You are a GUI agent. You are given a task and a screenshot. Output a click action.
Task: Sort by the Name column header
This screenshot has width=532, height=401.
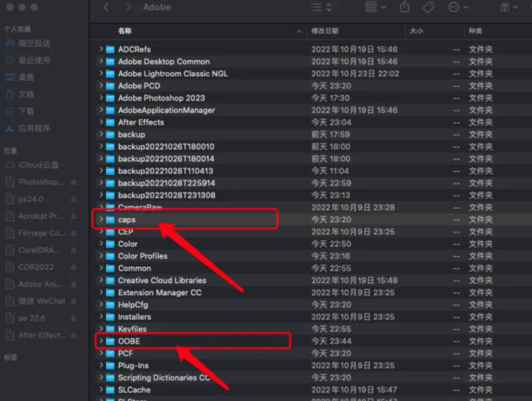pos(124,31)
